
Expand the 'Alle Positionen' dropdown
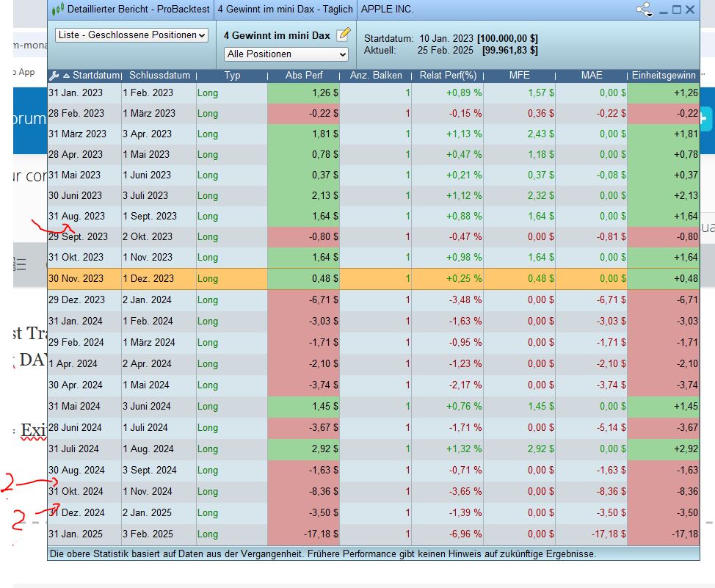tap(286, 54)
